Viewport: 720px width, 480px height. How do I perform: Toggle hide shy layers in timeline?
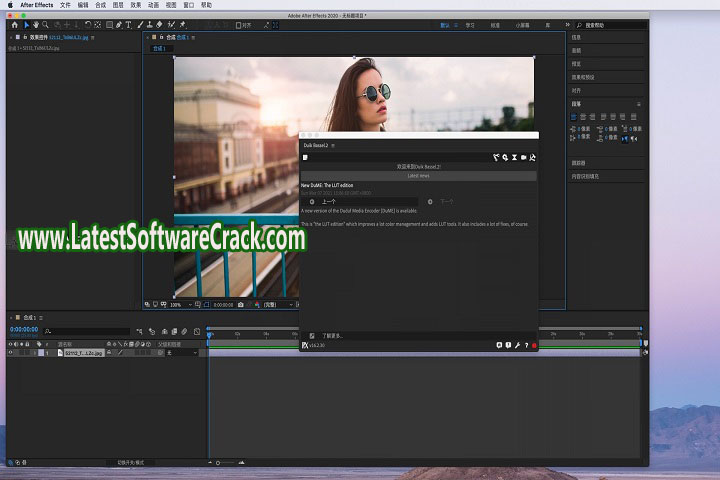tap(164, 331)
